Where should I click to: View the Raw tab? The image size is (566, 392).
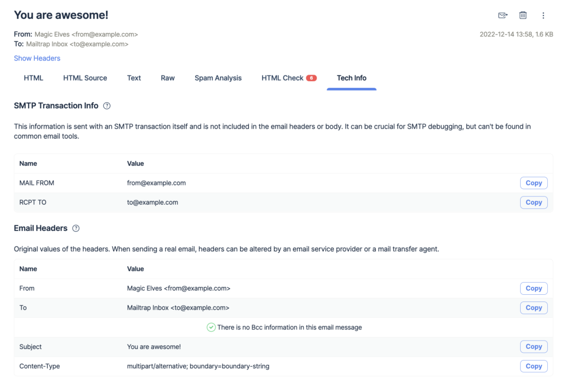tap(167, 78)
